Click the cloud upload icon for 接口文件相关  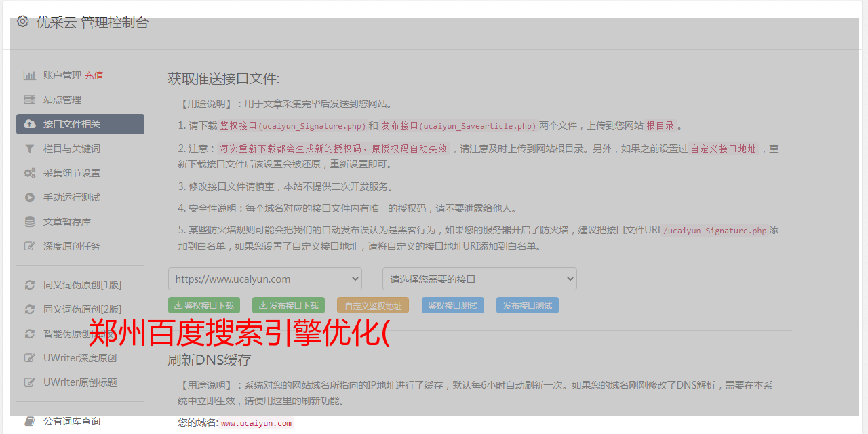tap(30, 124)
